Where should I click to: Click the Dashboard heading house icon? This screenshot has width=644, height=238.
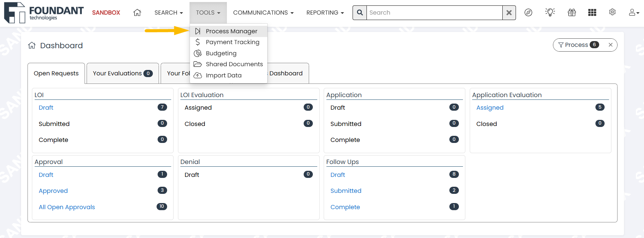point(32,45)
